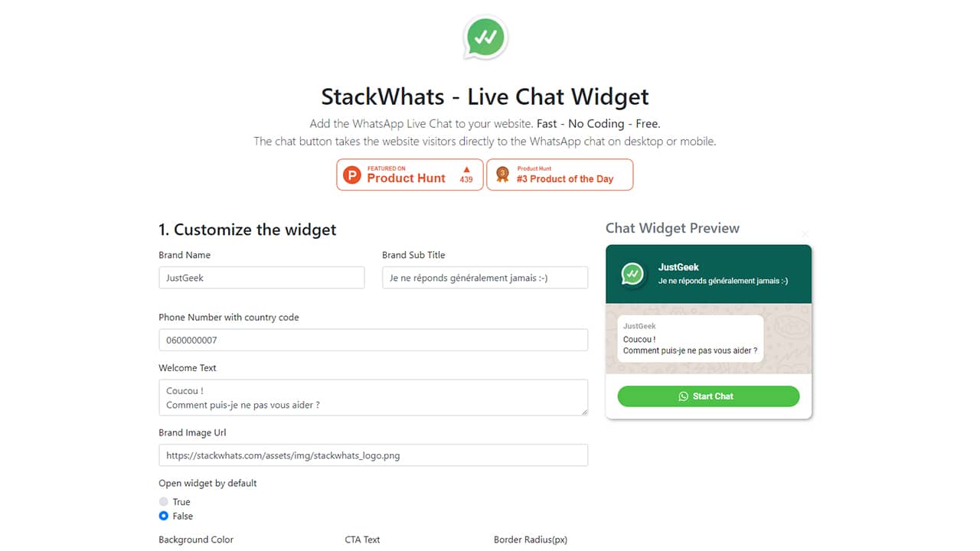Click the Brand Sub Title input field
Image resolution: width=980 pixels, height=551 pixels.
click(485, 278)
